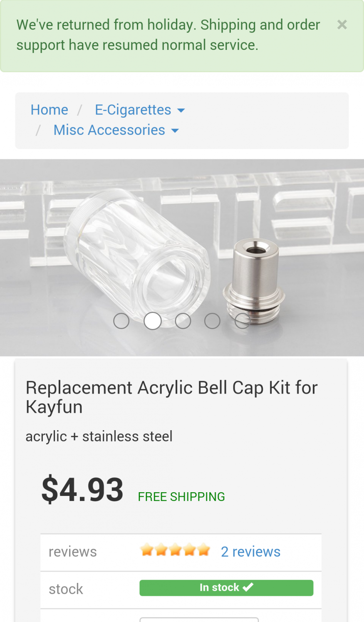The height and width of the screenshot is (622, 364).
Task: Click the FREE SHIPPING label
Action: tap(181, 497)
